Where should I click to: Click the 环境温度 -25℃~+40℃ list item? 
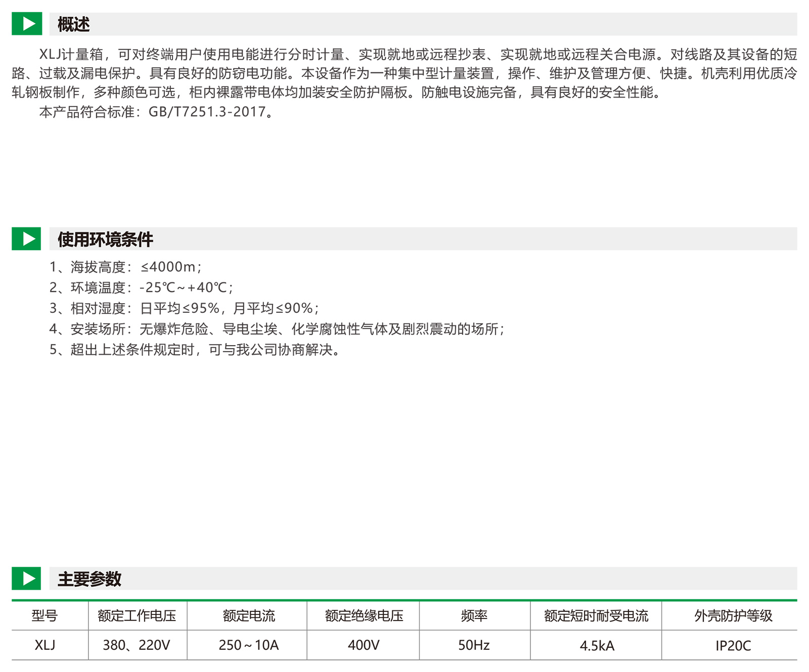click(x=141, y=287)
